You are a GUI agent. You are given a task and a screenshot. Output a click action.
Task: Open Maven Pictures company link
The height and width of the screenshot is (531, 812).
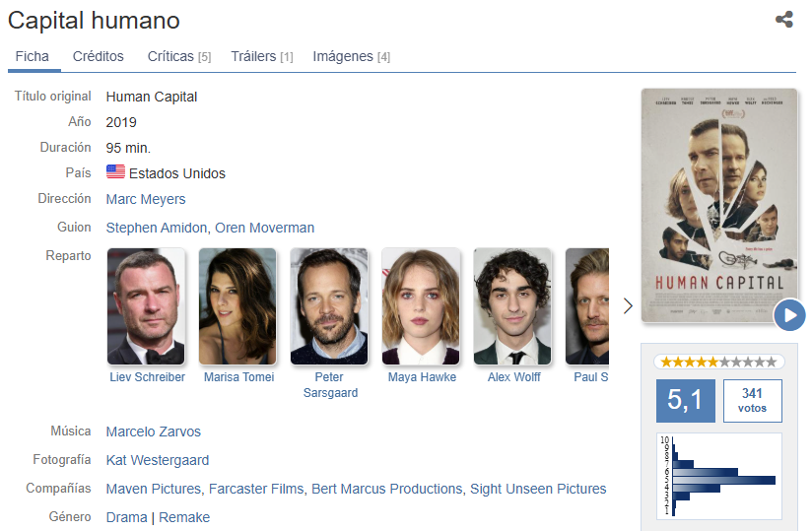154,489
